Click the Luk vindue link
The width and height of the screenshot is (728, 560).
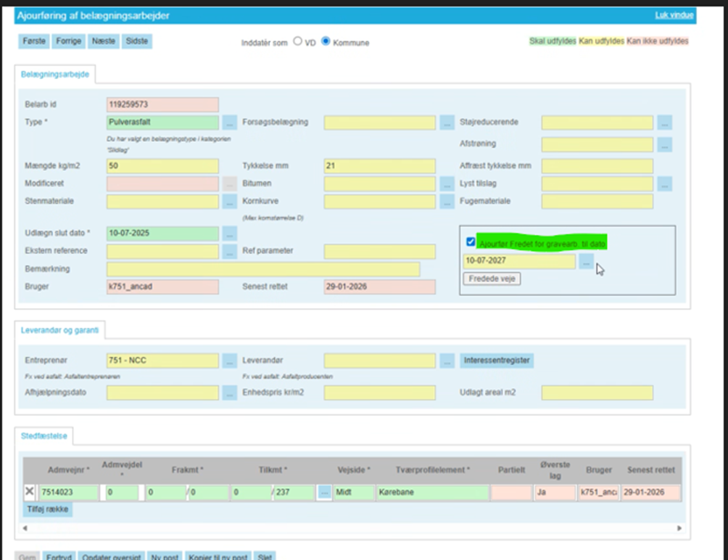(x=674, y=15)
